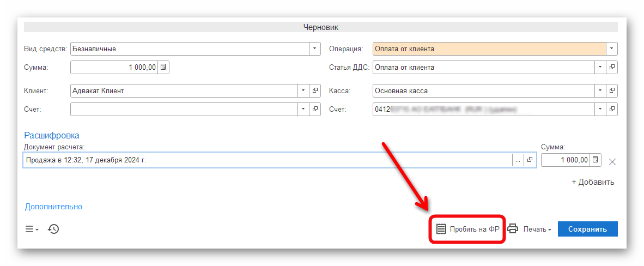This screenshot has height=266, width=644.
Task: Expand the Клиент dropdown list
Action: coord(303,90)
